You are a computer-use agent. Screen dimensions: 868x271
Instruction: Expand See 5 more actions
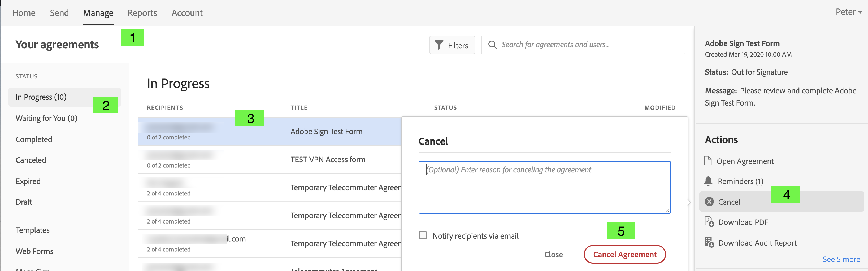(x=842, y=259)
